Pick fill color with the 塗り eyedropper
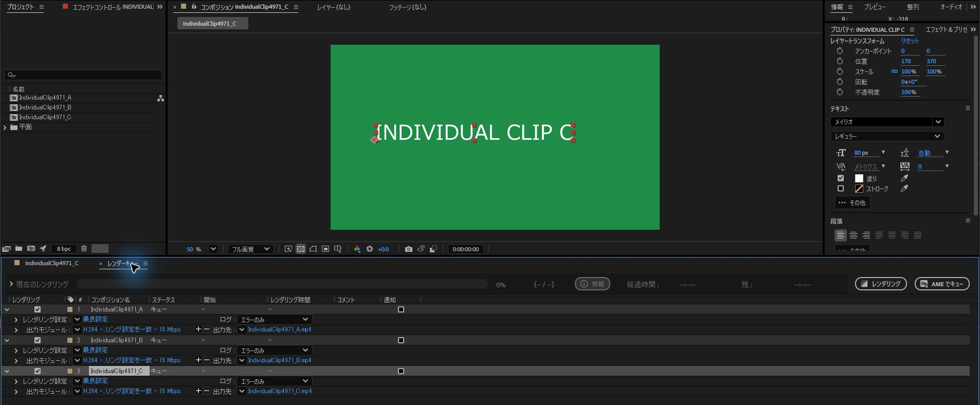980x405 pixels. 904,178
